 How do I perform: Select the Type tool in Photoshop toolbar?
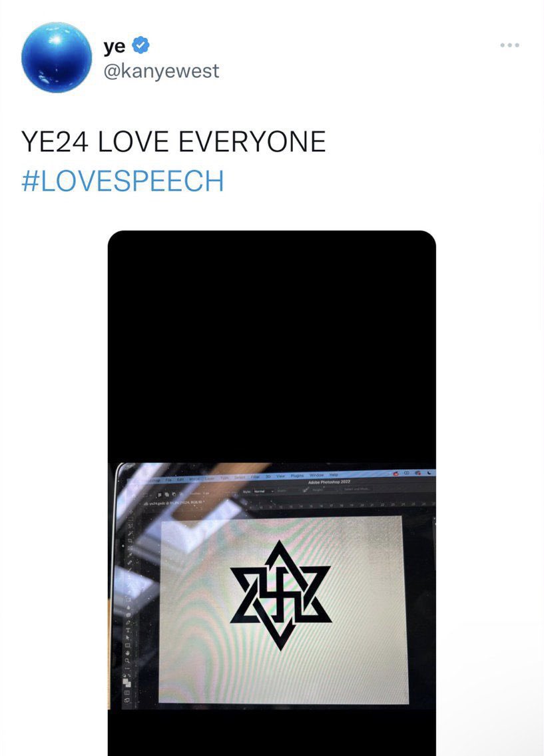(x=128, y=630)
